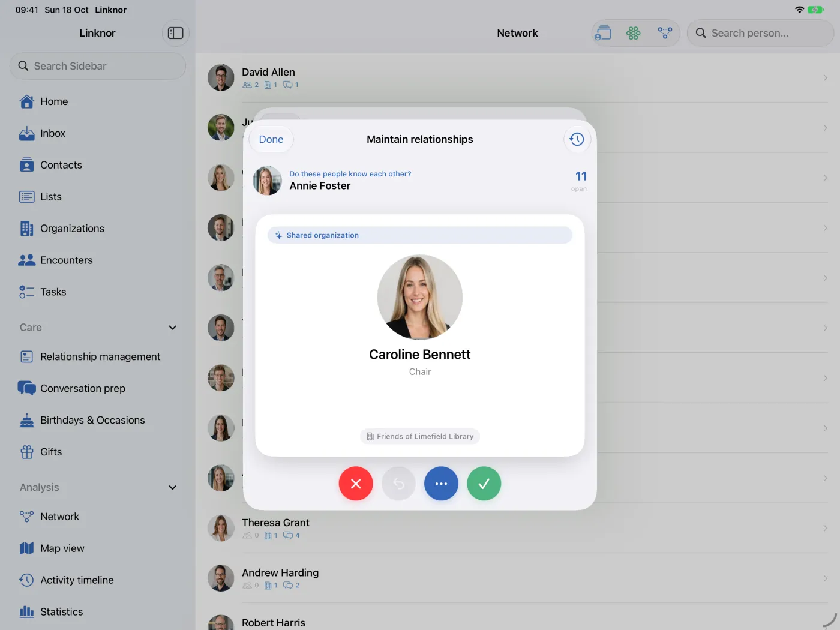
Task: Switch to graph view in toolbar
Action: click(x=665, y=33)
